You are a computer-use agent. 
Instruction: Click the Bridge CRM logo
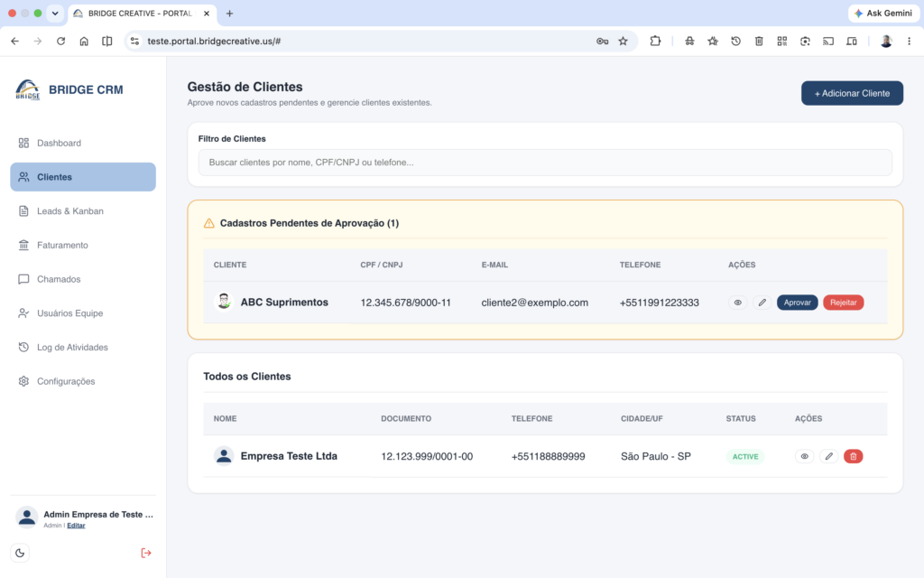[x=28, y=89]
